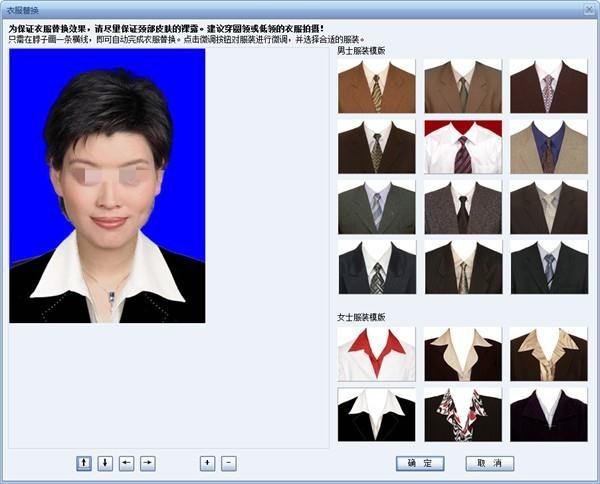Click the 确定 confirm button
Image resolution: width=600 pixels, height=484 pixels.
click(420, 463)
